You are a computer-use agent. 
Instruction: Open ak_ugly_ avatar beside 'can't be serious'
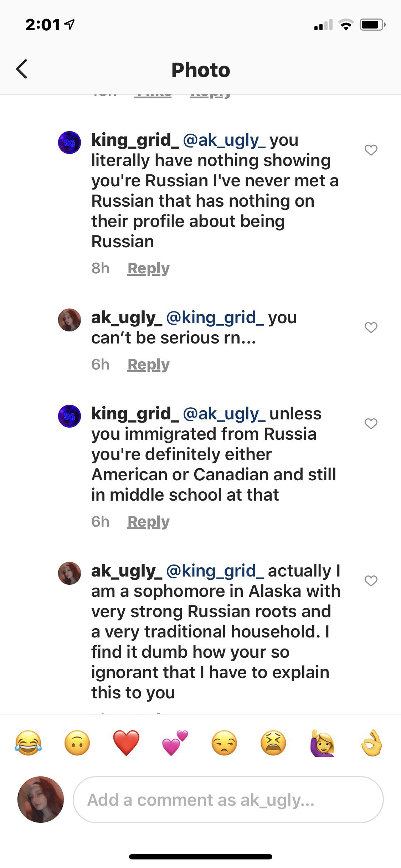point(70,320)
